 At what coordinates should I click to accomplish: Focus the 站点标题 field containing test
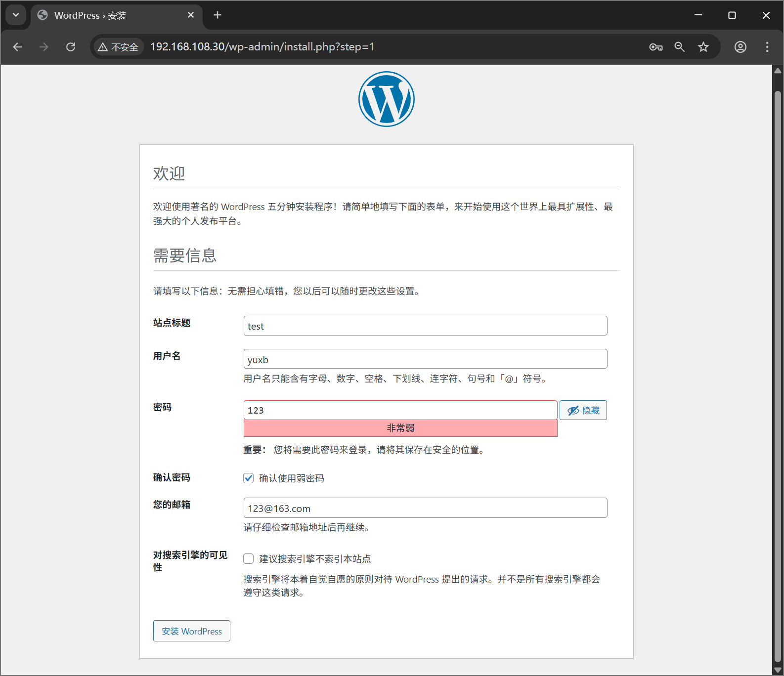pyautogui.click(x=425, y=326)
